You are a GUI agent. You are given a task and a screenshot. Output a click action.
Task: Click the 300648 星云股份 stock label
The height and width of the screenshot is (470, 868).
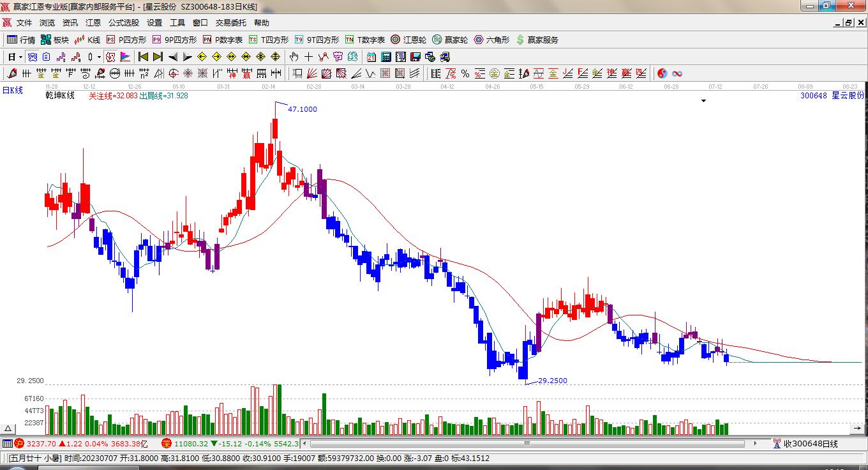point(832,96)
